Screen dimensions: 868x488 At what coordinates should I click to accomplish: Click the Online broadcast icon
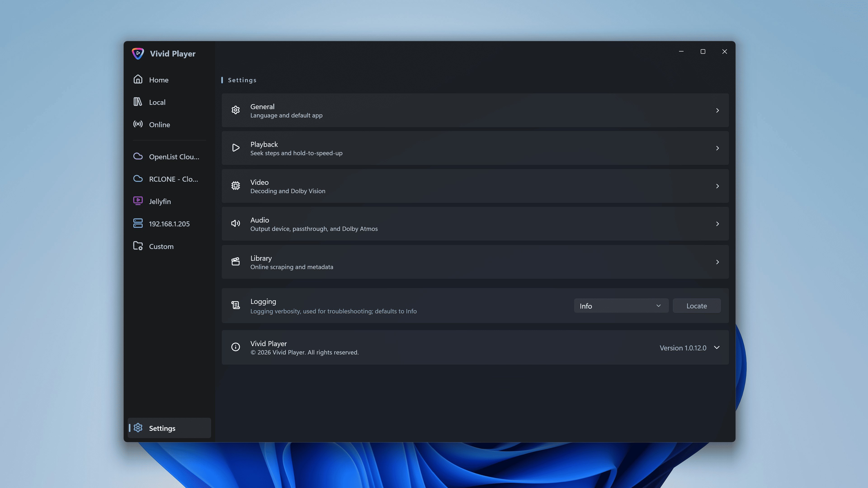click(138, 124)
